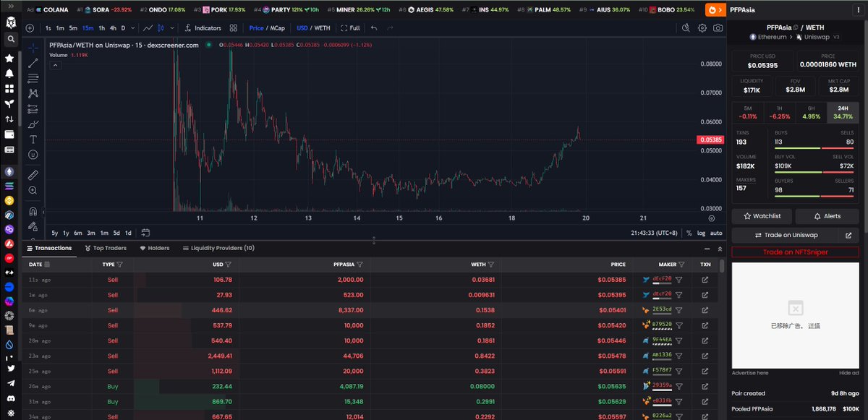Image resolution: width=868 pixels, height=420 pixels.
Task: Open the WETH column filter
Action: 491,265
